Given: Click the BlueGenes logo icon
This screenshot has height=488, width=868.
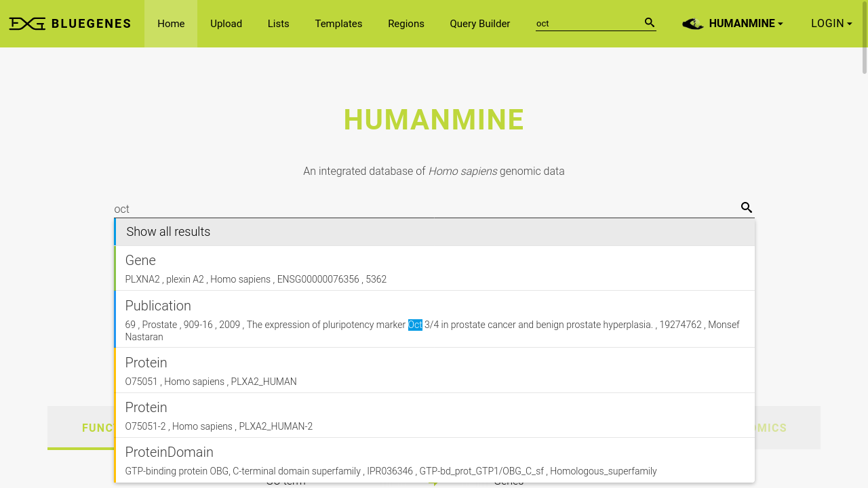Looking at the screenshot, I should [x=27, y=24].
